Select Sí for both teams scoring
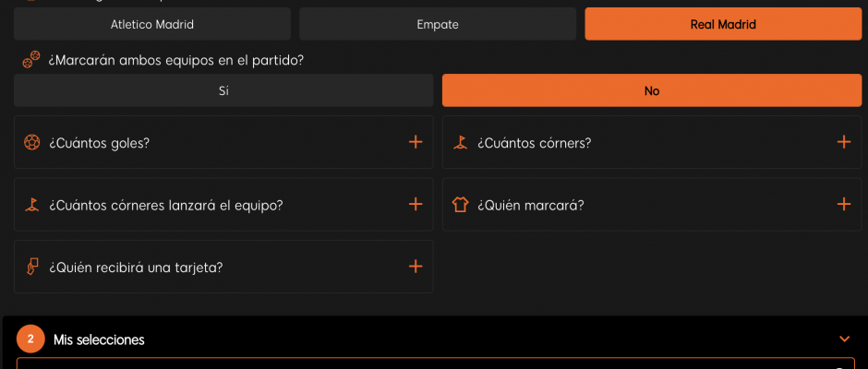This screenshot has height=369, width=868. [x=223, y=90]
